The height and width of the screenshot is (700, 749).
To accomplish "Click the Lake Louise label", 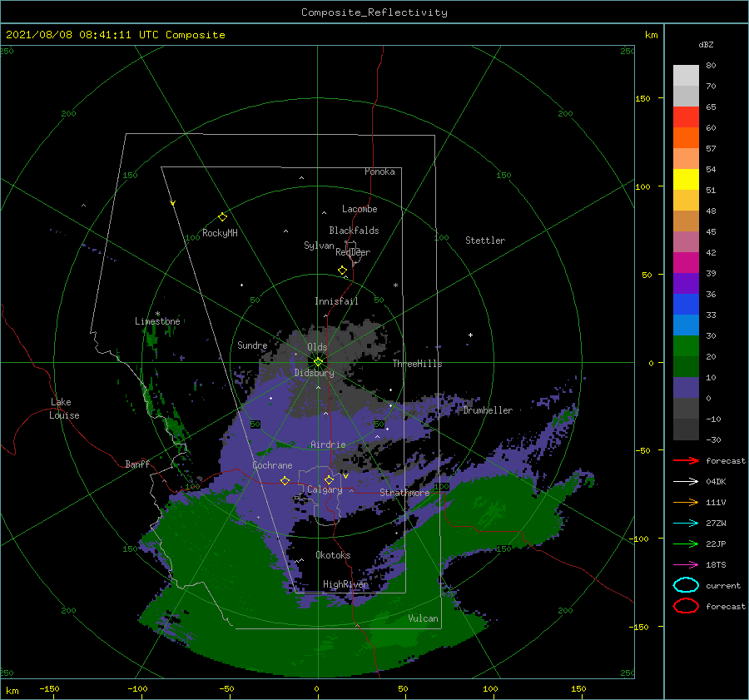I will [64, 409].
